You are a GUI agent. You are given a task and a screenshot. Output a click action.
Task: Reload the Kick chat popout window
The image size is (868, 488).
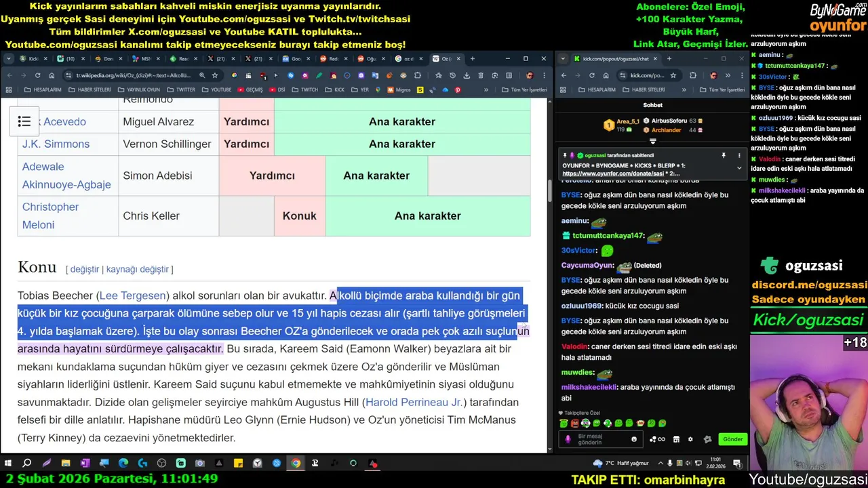(x=592, y=75)
